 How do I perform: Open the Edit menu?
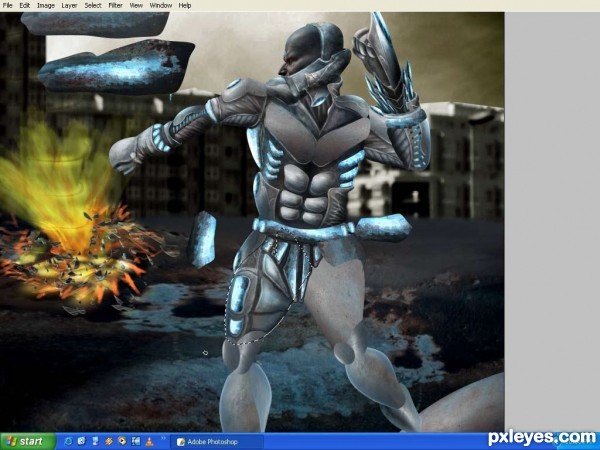click(x=24, y=5)
